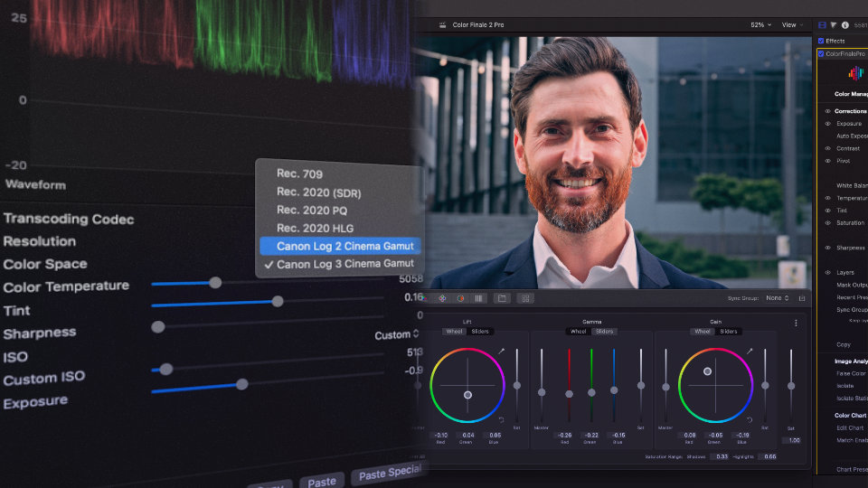Image resolution: width=868 pixels, height=488 pixels.
Task: Click the Color Temperature slider handle
Action: (215, 283)
